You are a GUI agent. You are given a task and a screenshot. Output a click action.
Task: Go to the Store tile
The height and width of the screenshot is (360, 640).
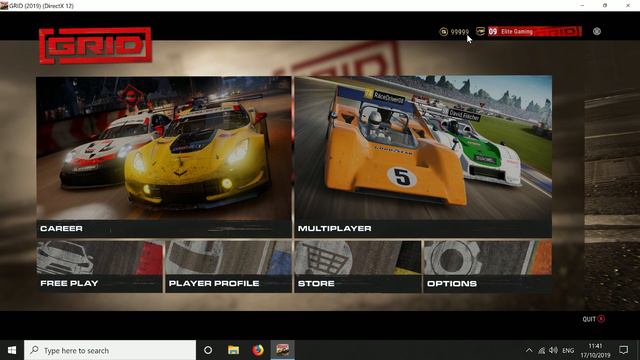coord(358,266)
